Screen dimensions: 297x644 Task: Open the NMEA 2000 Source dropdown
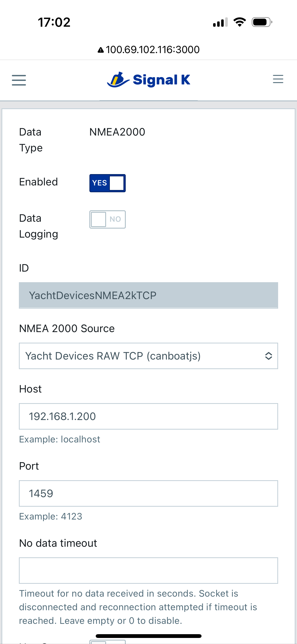click(148, 356)
